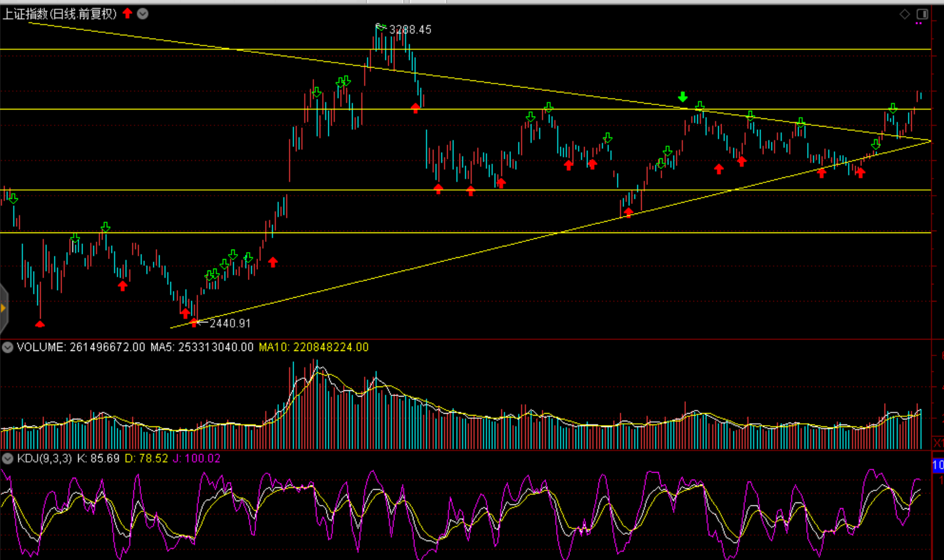
Task: Toggle the side panel layout icon
Action: click(x=922, y=14)
